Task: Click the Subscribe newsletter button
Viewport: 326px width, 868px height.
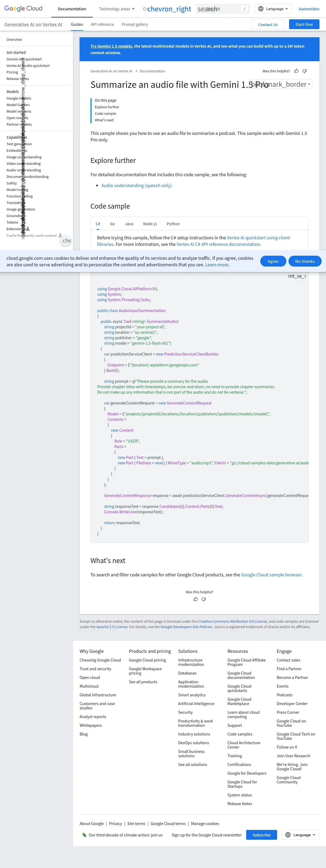Action: (x=261, y=835)
